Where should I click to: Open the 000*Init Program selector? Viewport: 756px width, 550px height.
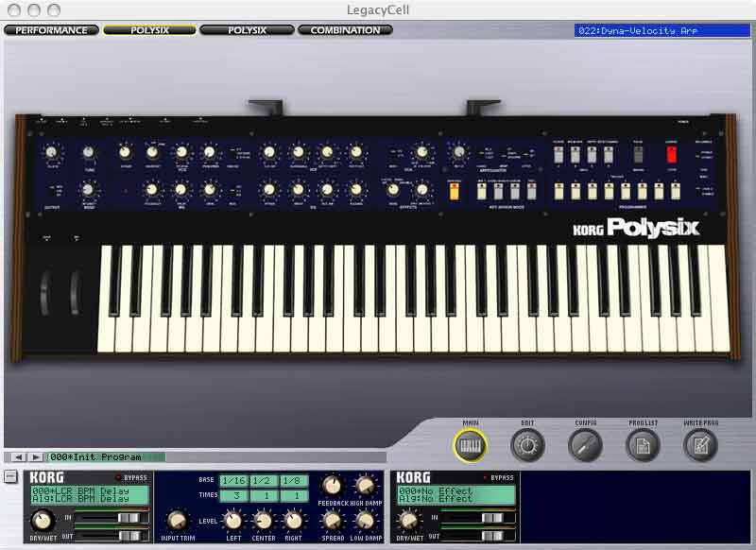[x=106, y=457]
